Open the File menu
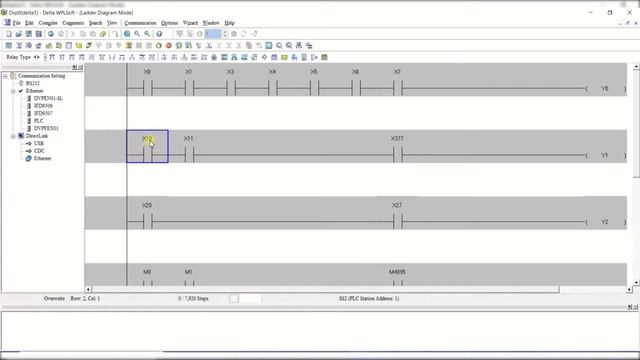Screen dimensions: 640x360 [16, 23]
